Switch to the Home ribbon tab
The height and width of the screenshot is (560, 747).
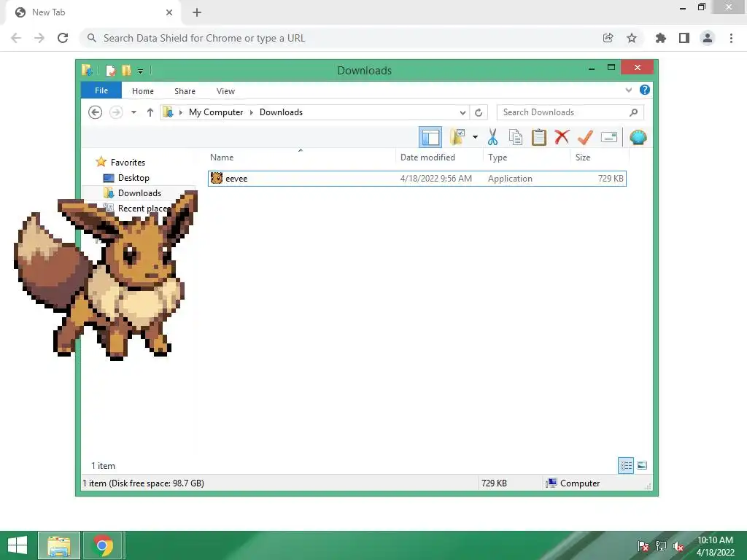click(x=143, y=91)
